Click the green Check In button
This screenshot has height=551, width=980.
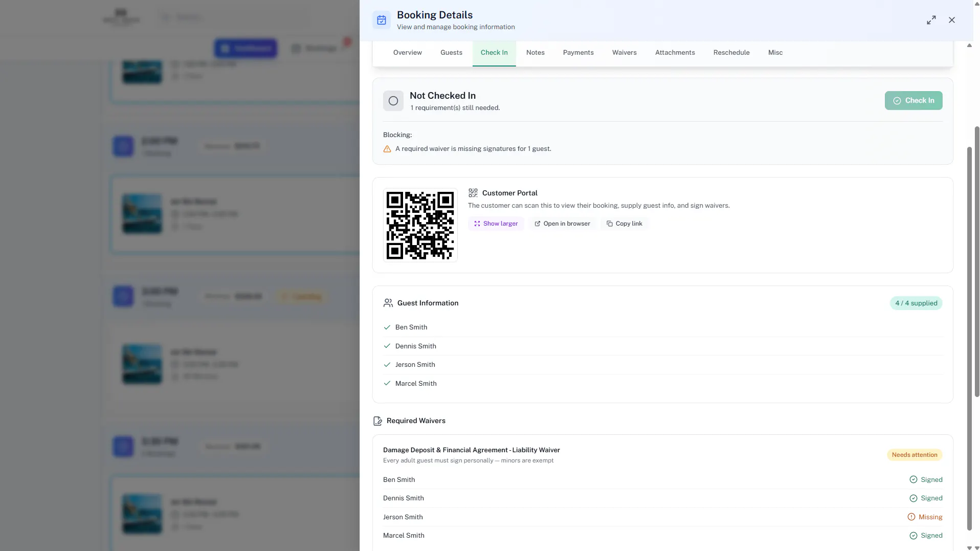tap(913, 101)
